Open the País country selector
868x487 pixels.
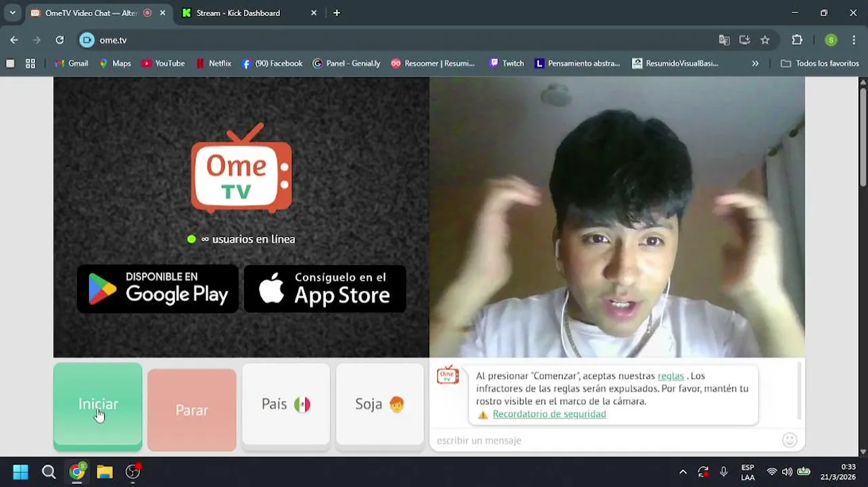[286, 404]
